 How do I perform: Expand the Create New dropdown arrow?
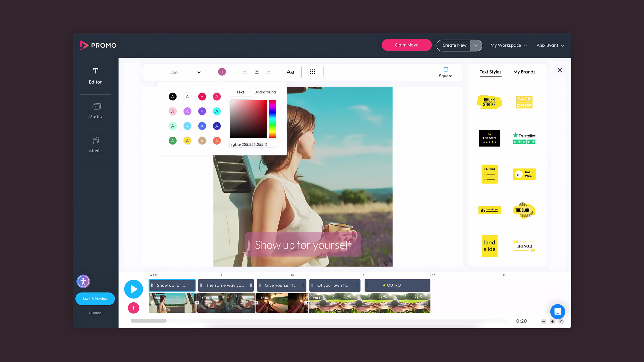(x=476, y=45)
